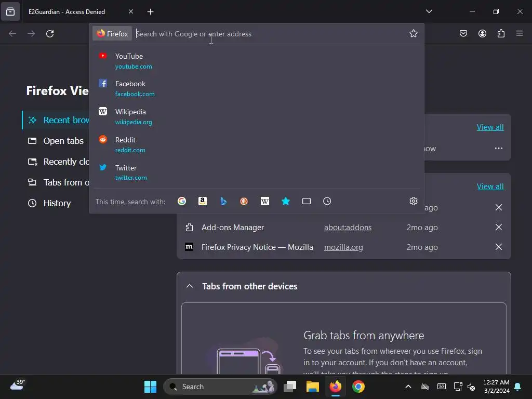Viewport: 532px width, 399px height.
Task: Click Add-ons Manager row title
Action: (233, 228)
